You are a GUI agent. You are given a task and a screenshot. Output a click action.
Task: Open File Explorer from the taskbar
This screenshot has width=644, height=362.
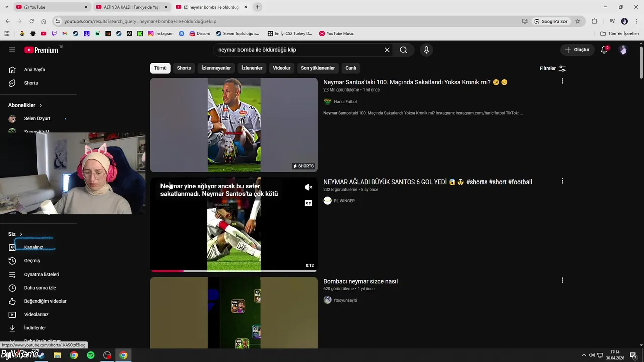(x=58, y=355)
